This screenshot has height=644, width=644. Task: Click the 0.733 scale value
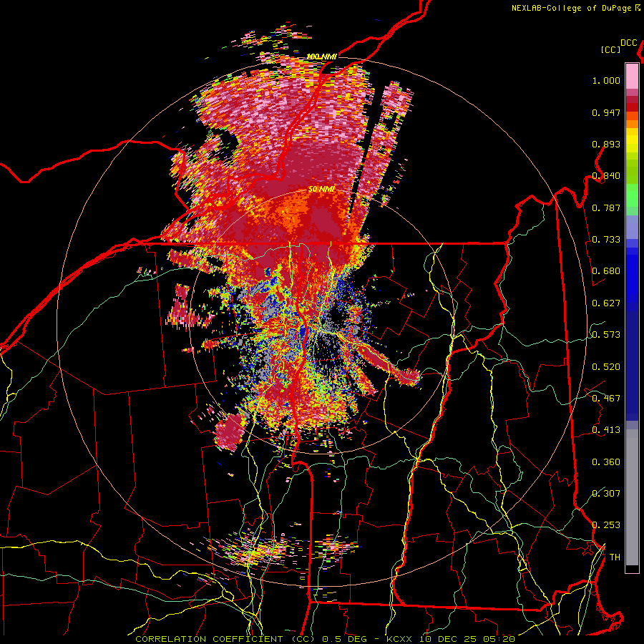pyautogui.click(x=606, y=240)
